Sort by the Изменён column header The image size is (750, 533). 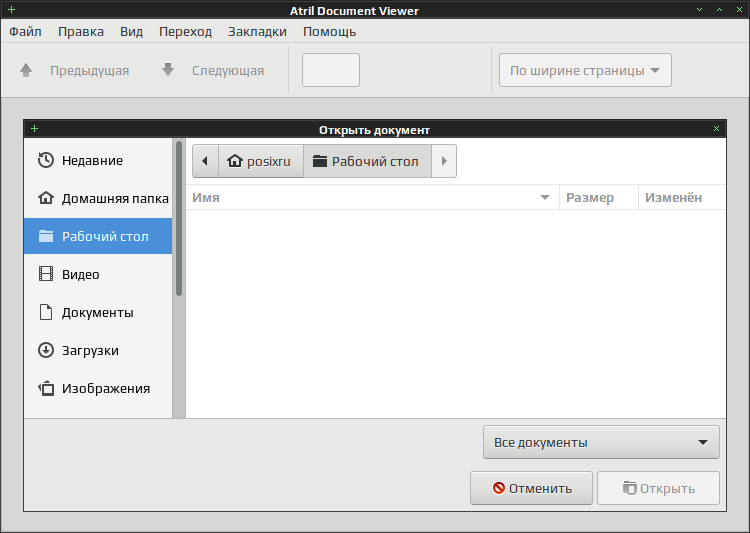pyautogui.click(x=682, y=197)
